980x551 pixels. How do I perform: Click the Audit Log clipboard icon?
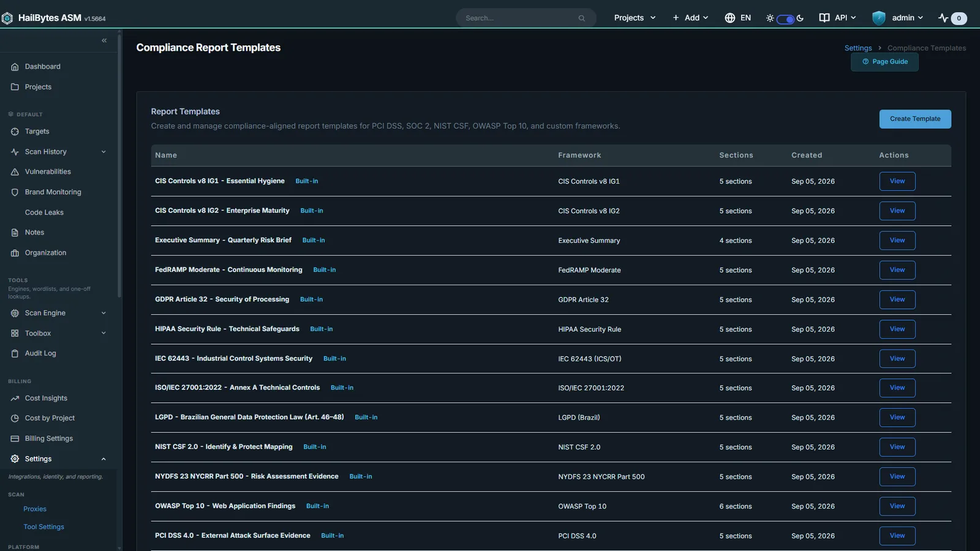15,353
